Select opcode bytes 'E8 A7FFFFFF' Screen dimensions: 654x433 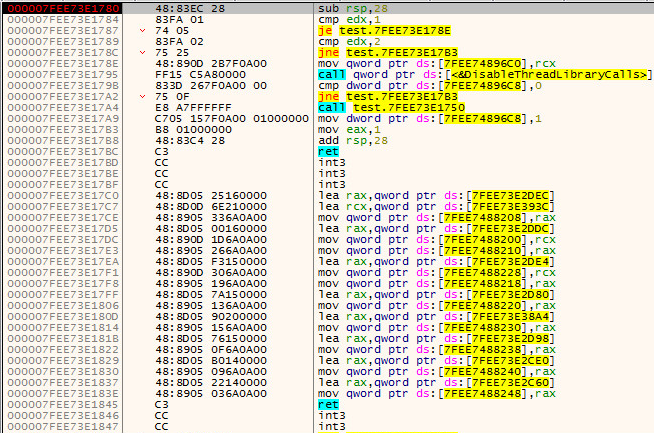pyautogui.click(x=193, y=108)
